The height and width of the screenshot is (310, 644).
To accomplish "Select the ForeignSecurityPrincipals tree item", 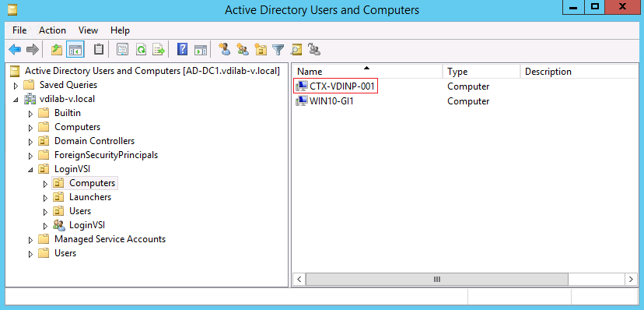I will [x=106, y=155].
